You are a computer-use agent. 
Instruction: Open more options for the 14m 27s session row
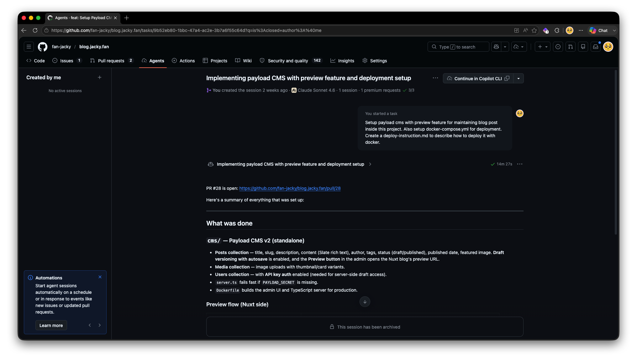[x=520, y=164]
